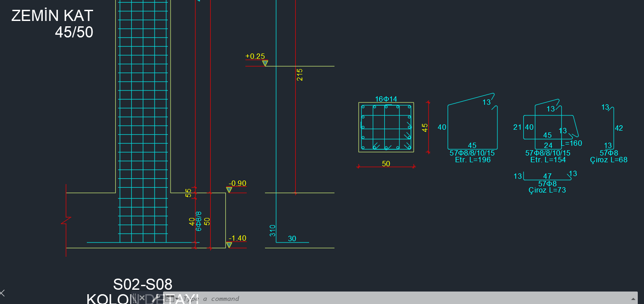Open command line customize wrench menu
Viewport: 644px width, 304px height.
pos(155,298)
